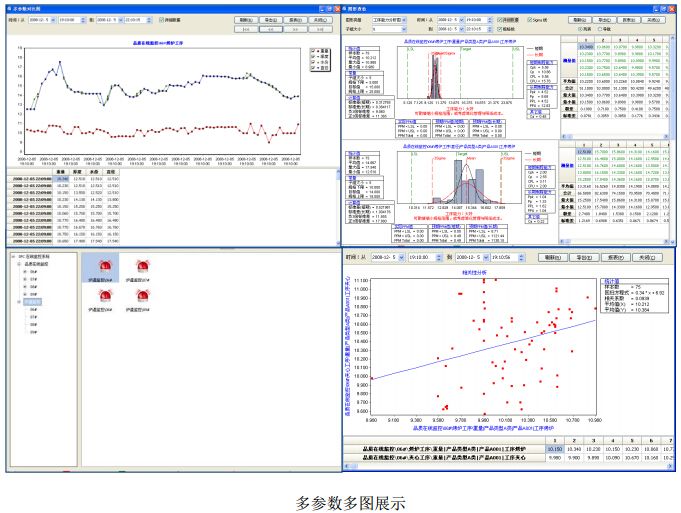The image size is (681, 513).
Task: Click the 图形查看 window title icon
Action: click(348, 7)
